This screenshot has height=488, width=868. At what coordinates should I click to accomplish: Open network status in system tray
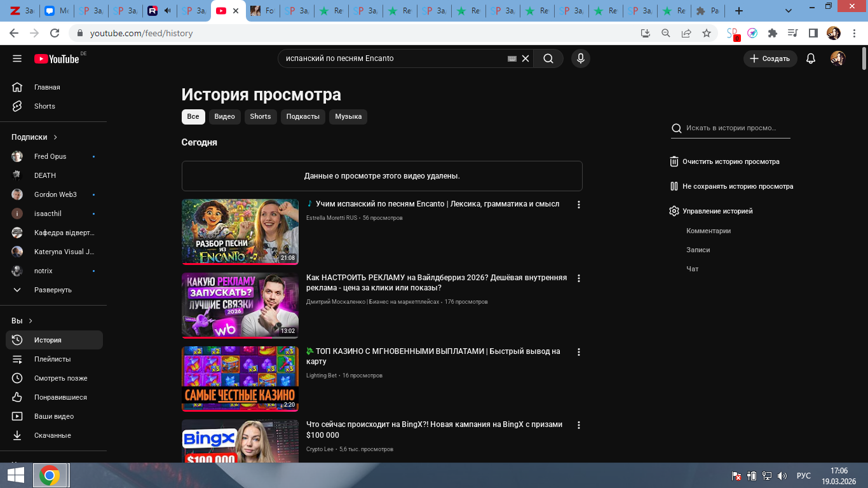(x=767, y=476)
